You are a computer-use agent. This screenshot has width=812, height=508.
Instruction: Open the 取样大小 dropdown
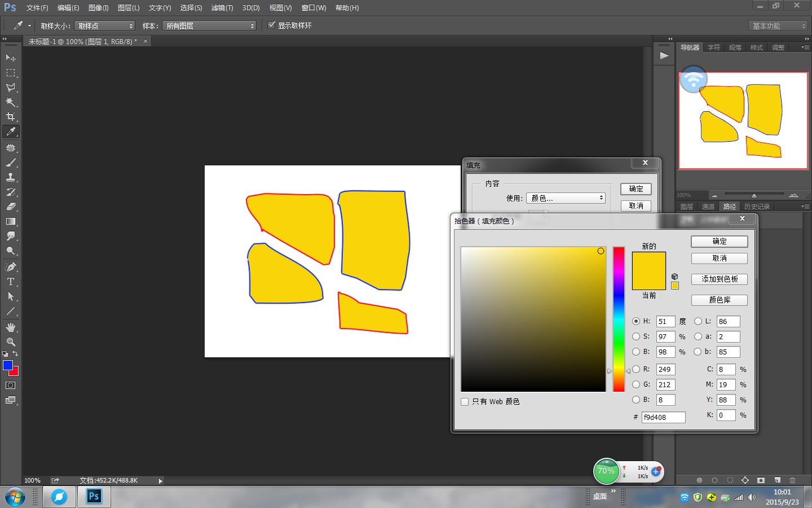(105, 26)
